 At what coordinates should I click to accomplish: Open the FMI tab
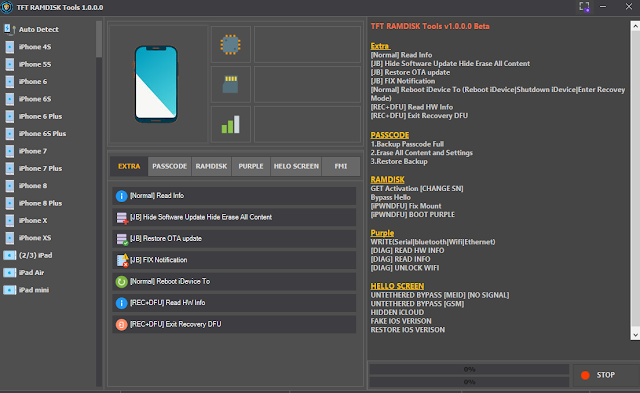point(341,167)
